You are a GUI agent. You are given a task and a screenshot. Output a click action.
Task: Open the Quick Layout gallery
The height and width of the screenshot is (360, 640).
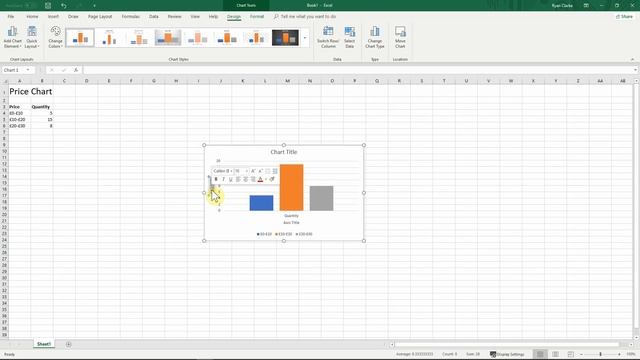(32, 37)
